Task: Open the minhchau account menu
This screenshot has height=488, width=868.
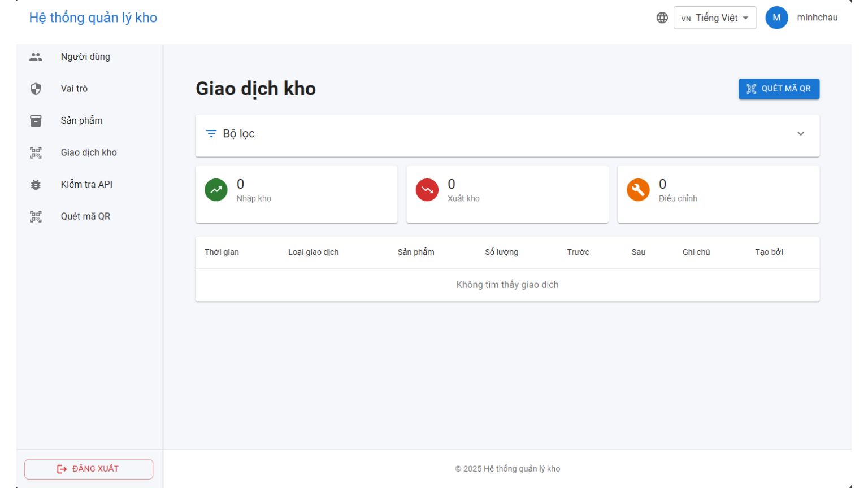Action: (818, 18)
